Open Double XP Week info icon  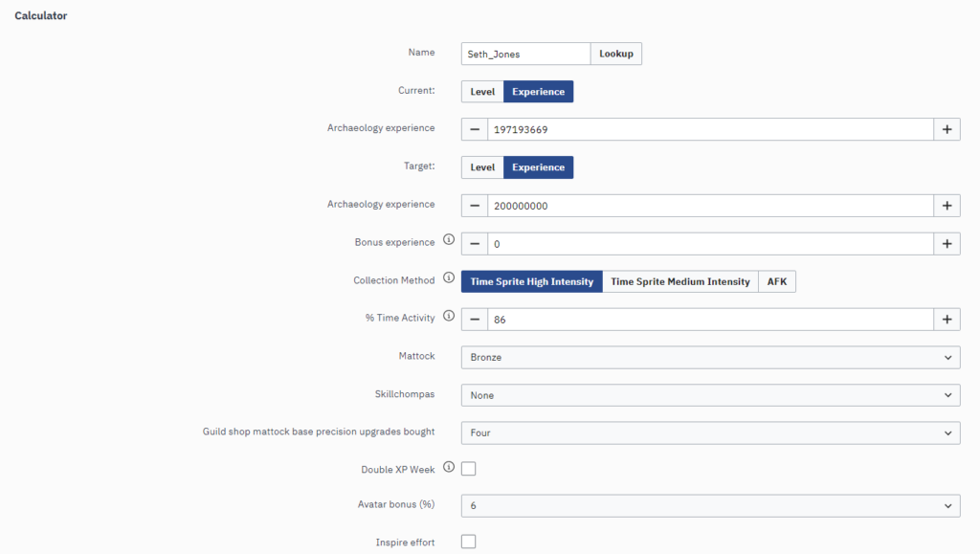449,467
